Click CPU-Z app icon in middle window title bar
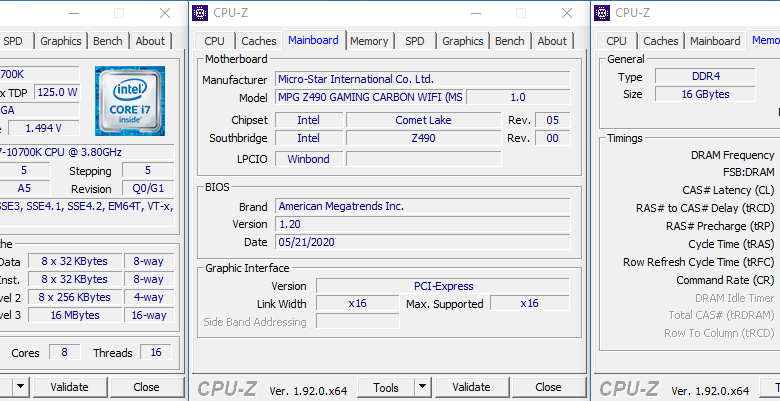 click(200, 13)
